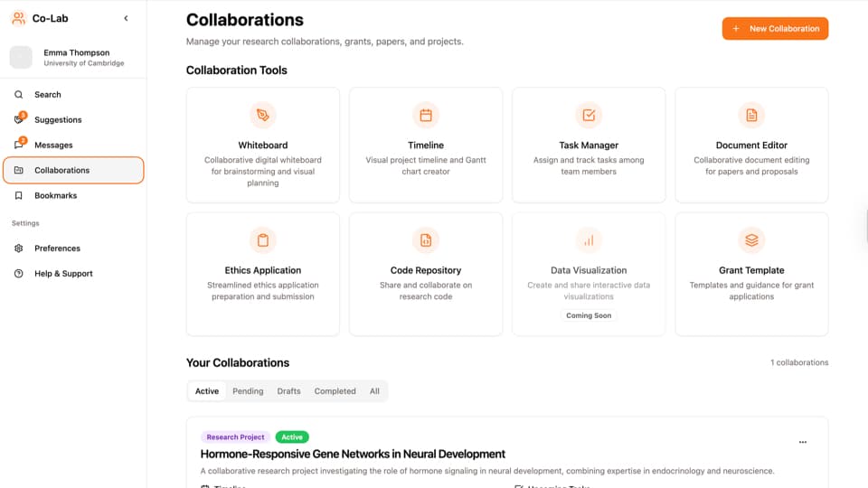This screenshot has width=868, height=488.
Task: Switch to the Pending tab
Action: (x=248, y=391)
